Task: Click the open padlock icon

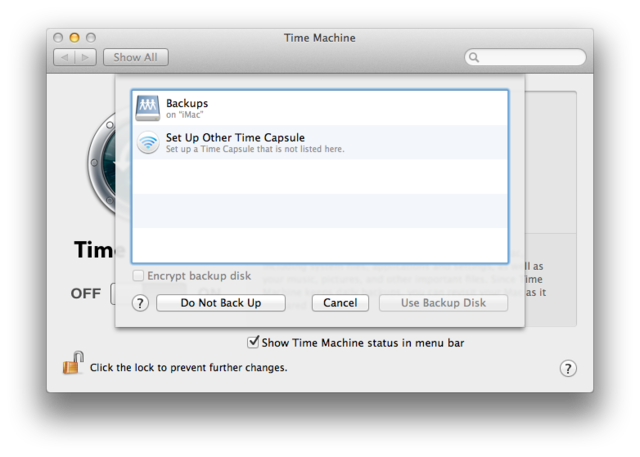Action: click(x=73, y=362)
